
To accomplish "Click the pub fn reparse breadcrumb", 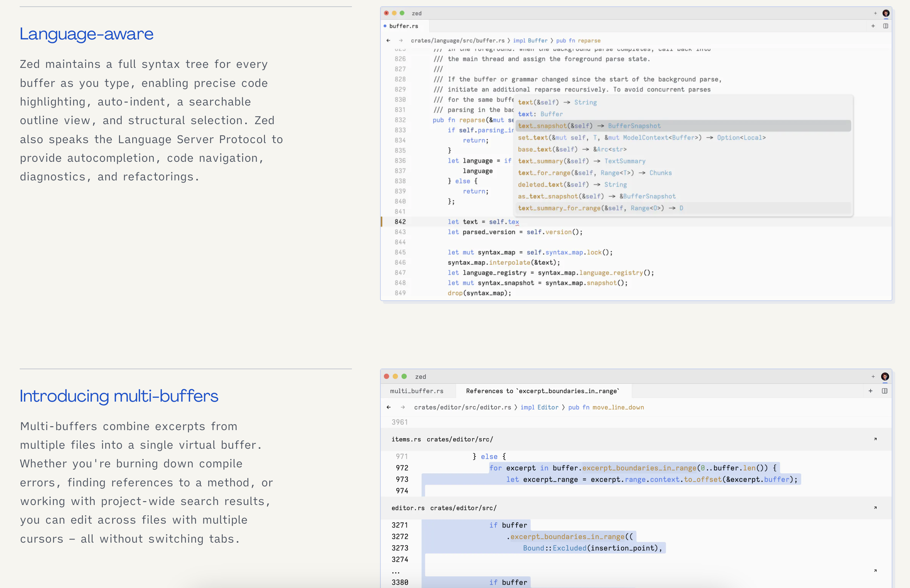I will (x=579, y=40).
